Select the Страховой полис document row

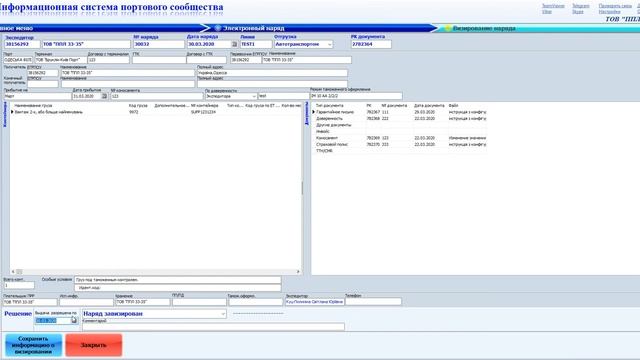tap(400, 144)
